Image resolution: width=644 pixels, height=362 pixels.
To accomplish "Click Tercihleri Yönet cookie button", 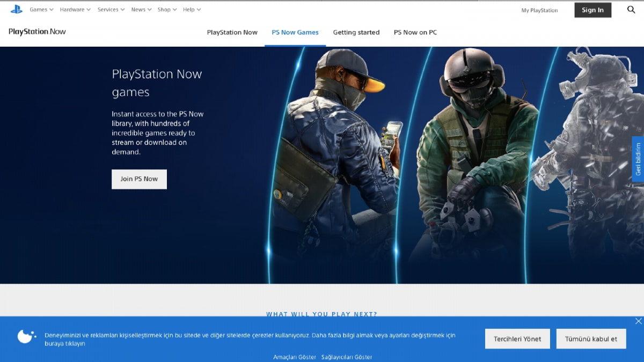I will (517, 339).
